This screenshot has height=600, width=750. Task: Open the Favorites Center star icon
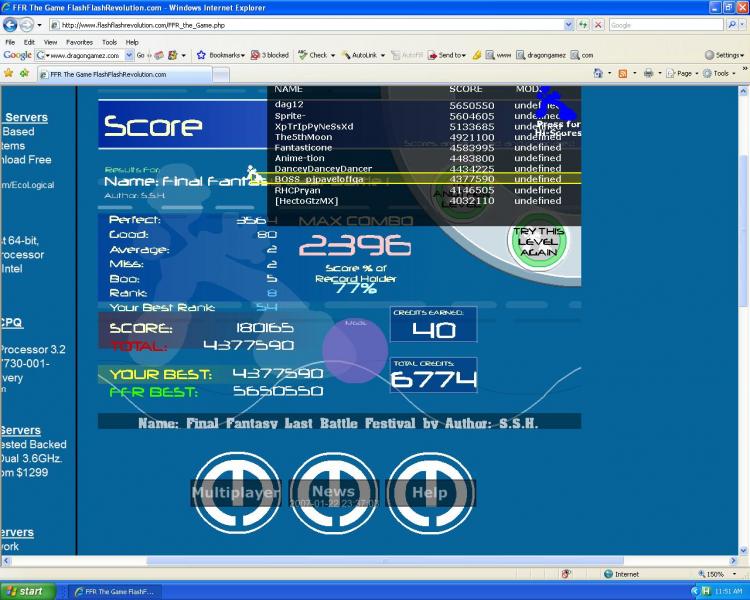click(x=9, y=73)
